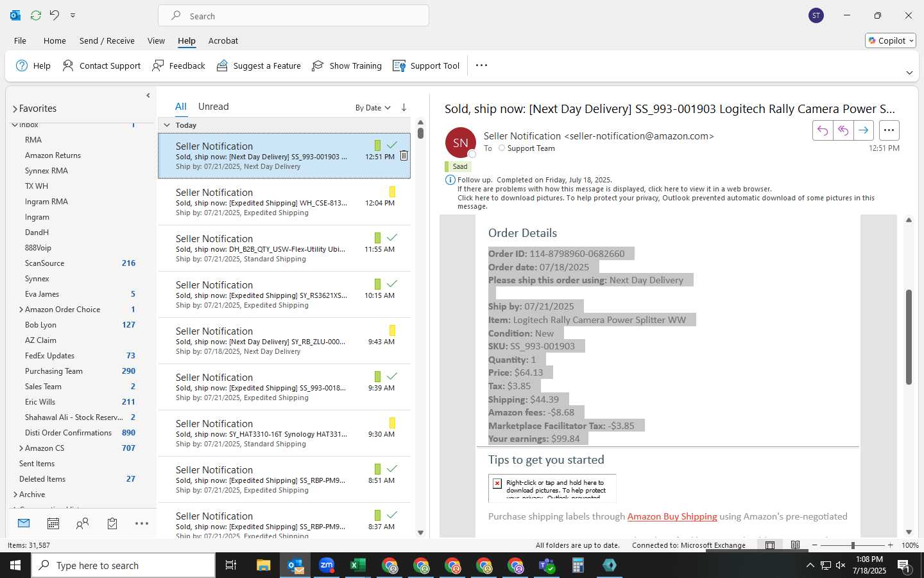924x578 pixels.
Task: Open Amazon Buy Shipping link
Action: point(672,516)
